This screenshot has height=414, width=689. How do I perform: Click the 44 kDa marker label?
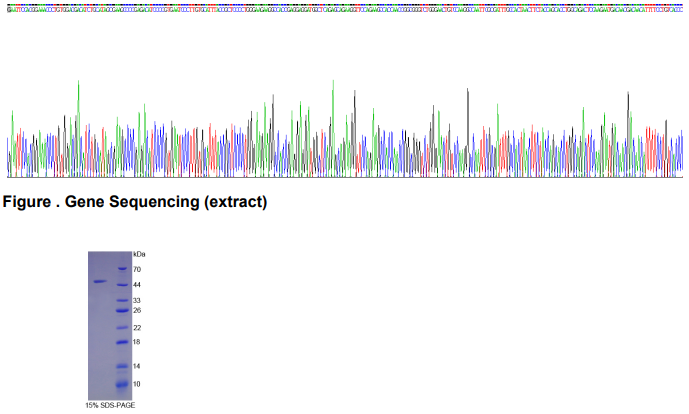(x=137, y=285)
